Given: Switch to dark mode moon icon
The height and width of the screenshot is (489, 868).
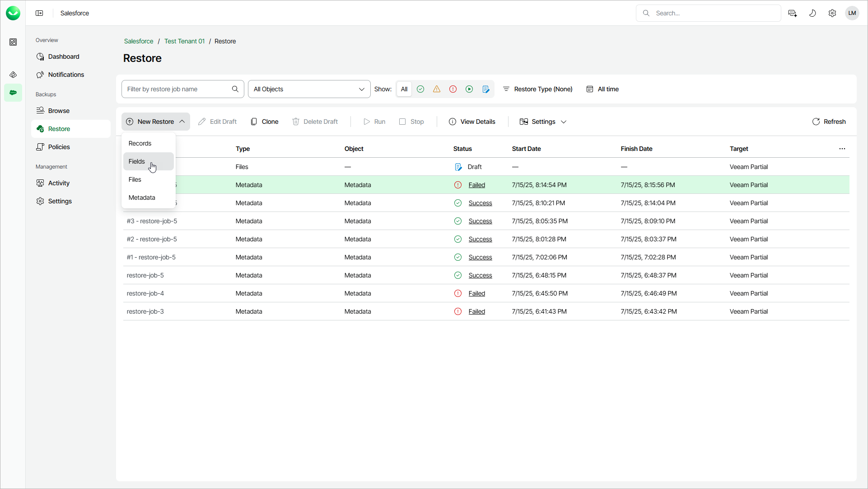Looking at the screenshot, I should (x=812, y=13).
